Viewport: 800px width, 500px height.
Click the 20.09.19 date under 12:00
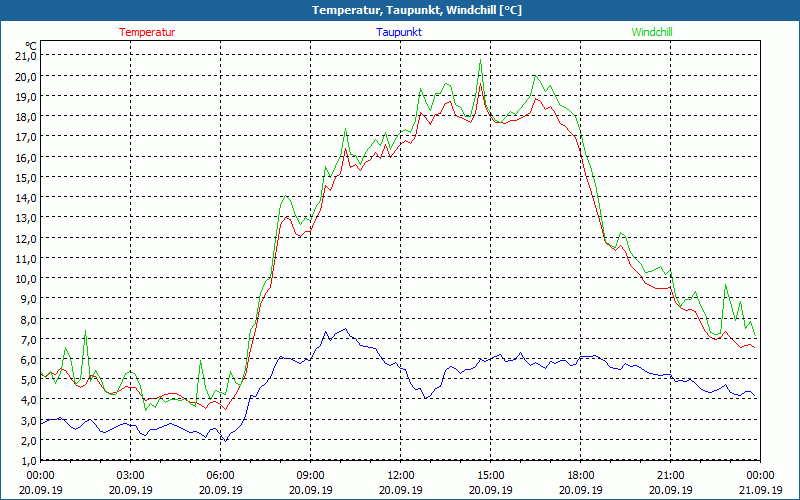click(x=401, y=490)
